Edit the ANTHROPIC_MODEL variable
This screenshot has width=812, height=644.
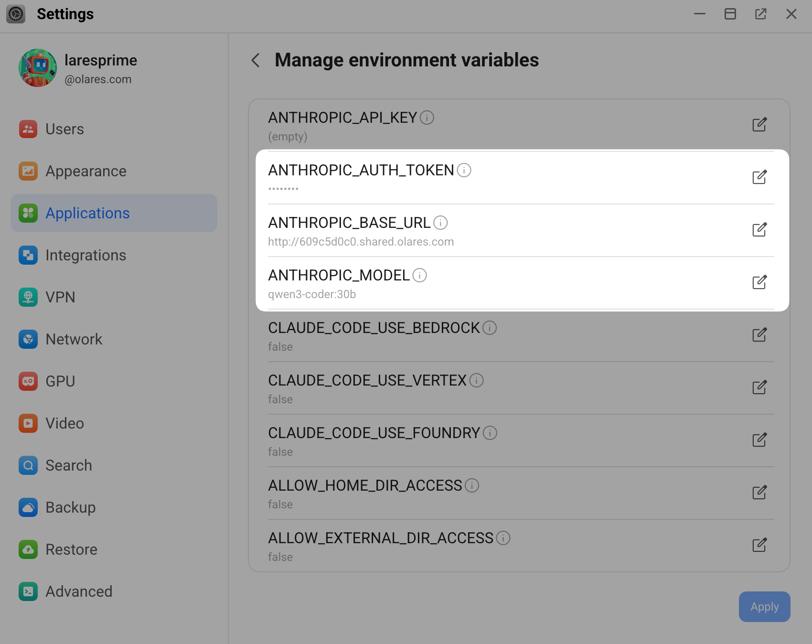(759, 282)
